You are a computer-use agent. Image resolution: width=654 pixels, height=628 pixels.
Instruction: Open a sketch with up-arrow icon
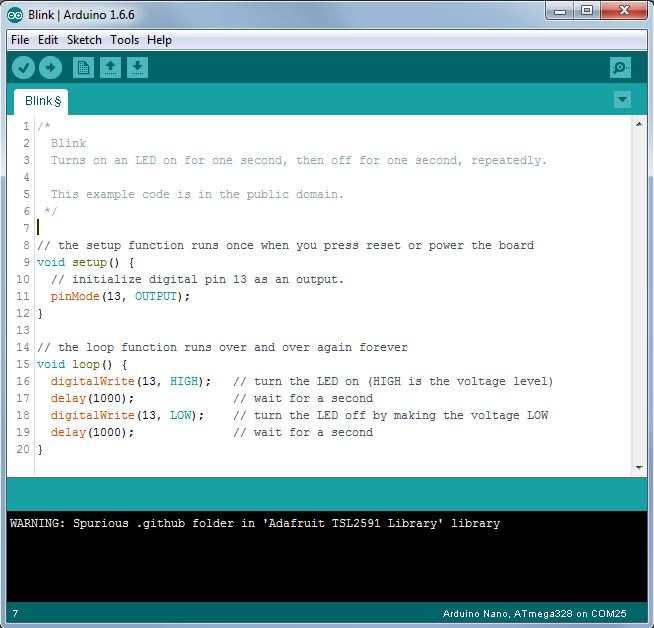[x=111, y=68]
